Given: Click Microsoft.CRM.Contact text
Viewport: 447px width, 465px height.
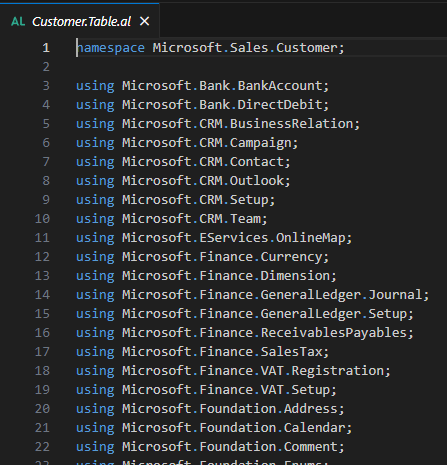Looking at the screenshot, I should [203, 162].
